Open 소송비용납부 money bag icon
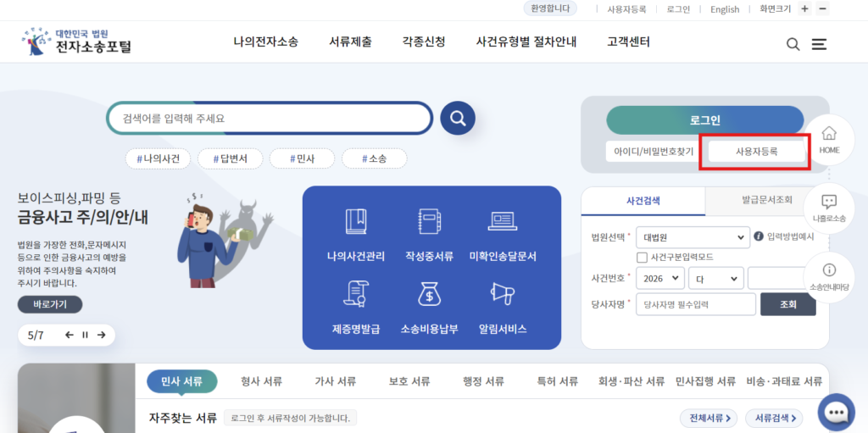 point(429,293)
